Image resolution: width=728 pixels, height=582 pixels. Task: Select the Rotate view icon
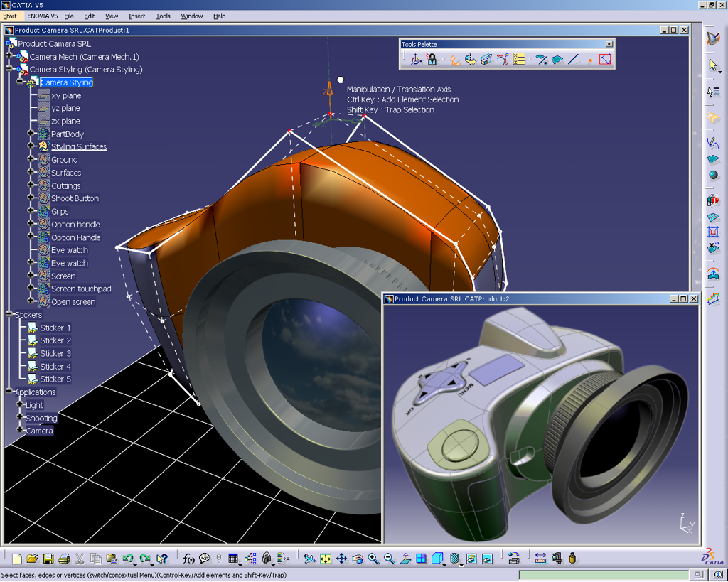point(358,559)
